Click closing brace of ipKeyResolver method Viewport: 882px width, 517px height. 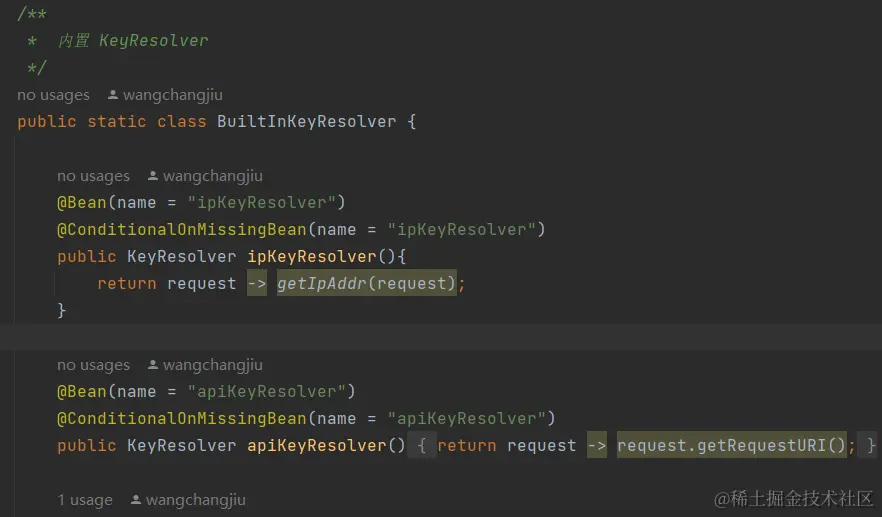tap(62, 310)
